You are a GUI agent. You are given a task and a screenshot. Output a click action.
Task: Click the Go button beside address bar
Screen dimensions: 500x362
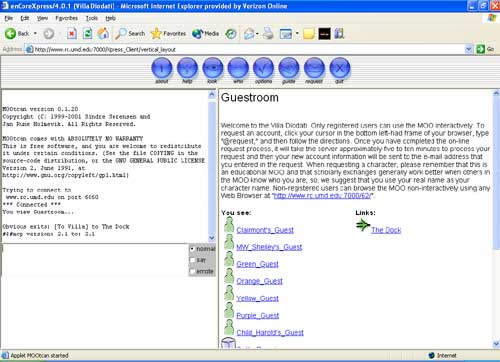[x=485, y=49]
